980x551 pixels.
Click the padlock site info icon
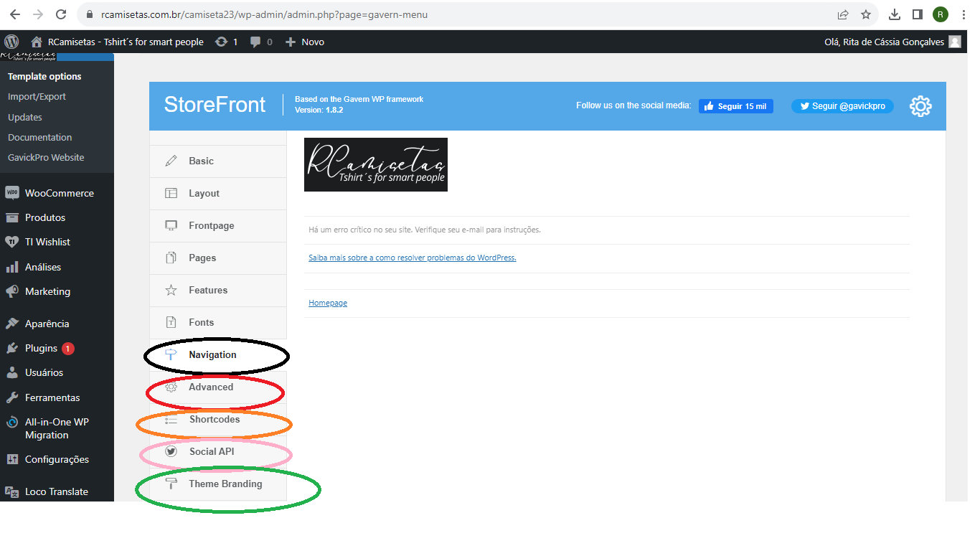click(90, 14)
